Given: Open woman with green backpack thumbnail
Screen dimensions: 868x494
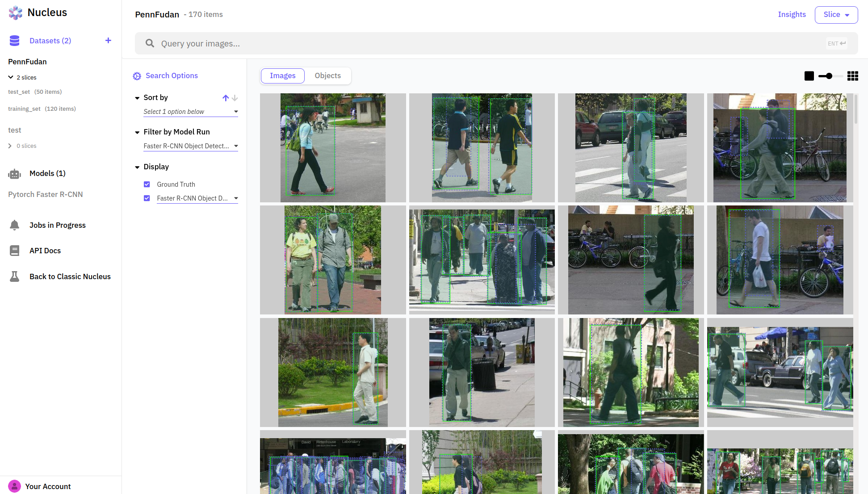Looking at the screenshot, I should 333,147.
